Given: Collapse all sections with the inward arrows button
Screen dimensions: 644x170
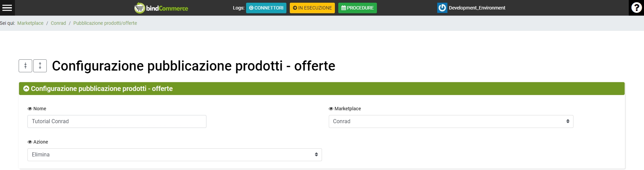Looking at the screenshot, I should coord(25,66).
